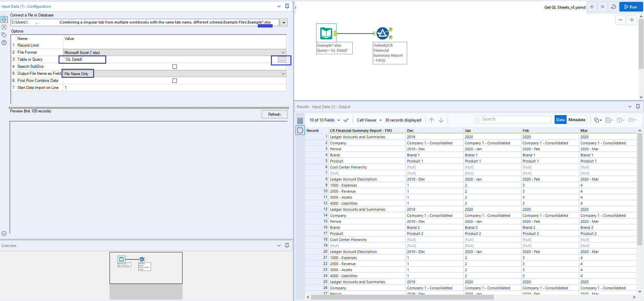Open the file path dropdown arrow
Screen dimensions: 644x301
[x=284, y=23]
